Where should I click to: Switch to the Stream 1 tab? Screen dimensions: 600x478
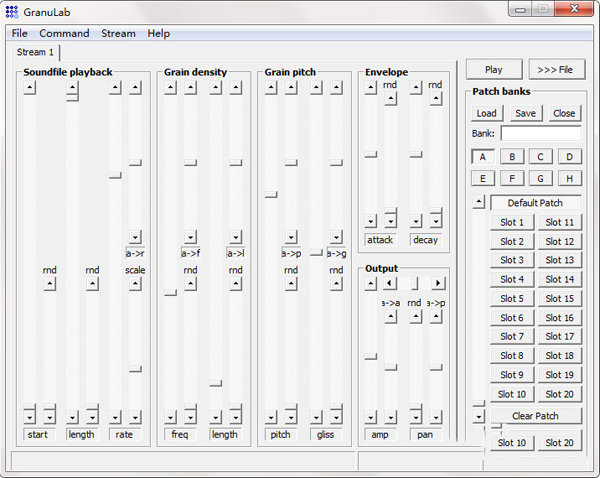coord(35,52)
